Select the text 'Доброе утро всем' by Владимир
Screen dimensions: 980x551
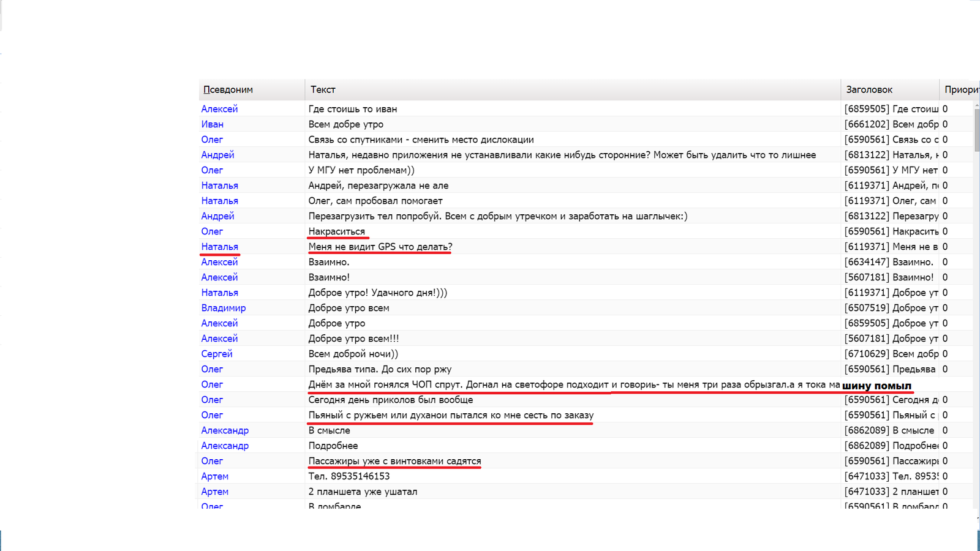[x=349, y=308]
